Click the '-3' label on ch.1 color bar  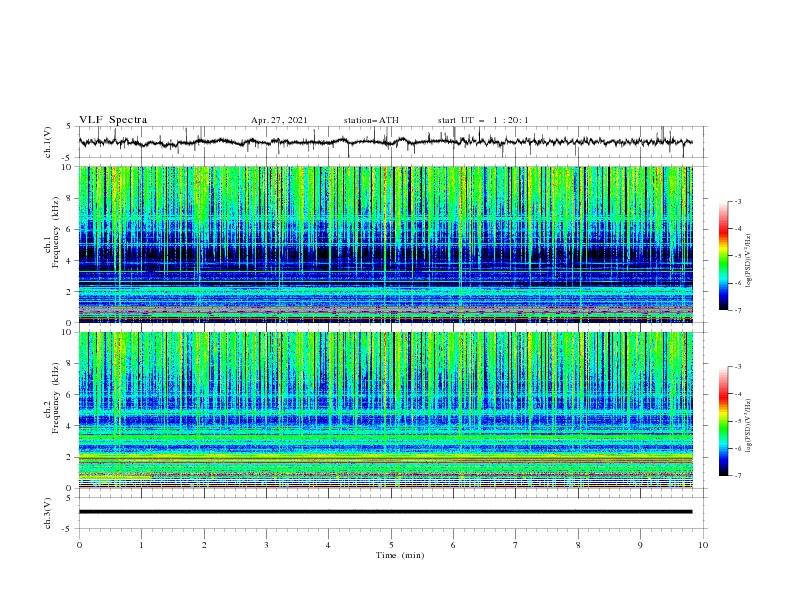(x=738, y=202)
